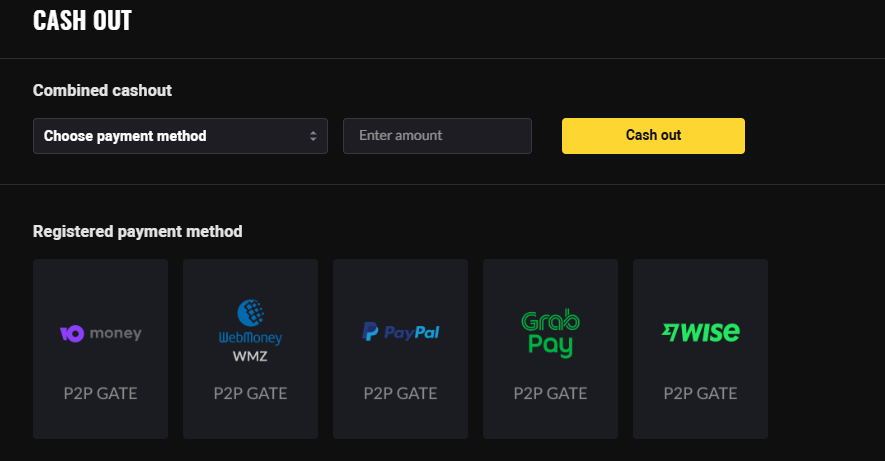Click WebMoney wordmark below the globe
This screenshot has width=885, height=461.
point(250,338)
